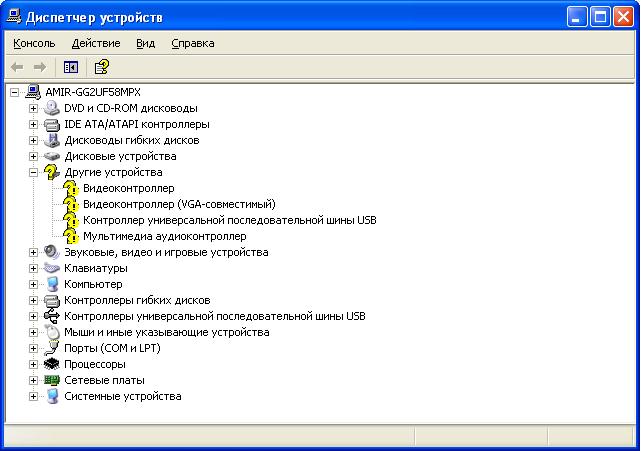Expand Дисководы гибких дисков node
The image size is (644, 451).
[33, 140]
